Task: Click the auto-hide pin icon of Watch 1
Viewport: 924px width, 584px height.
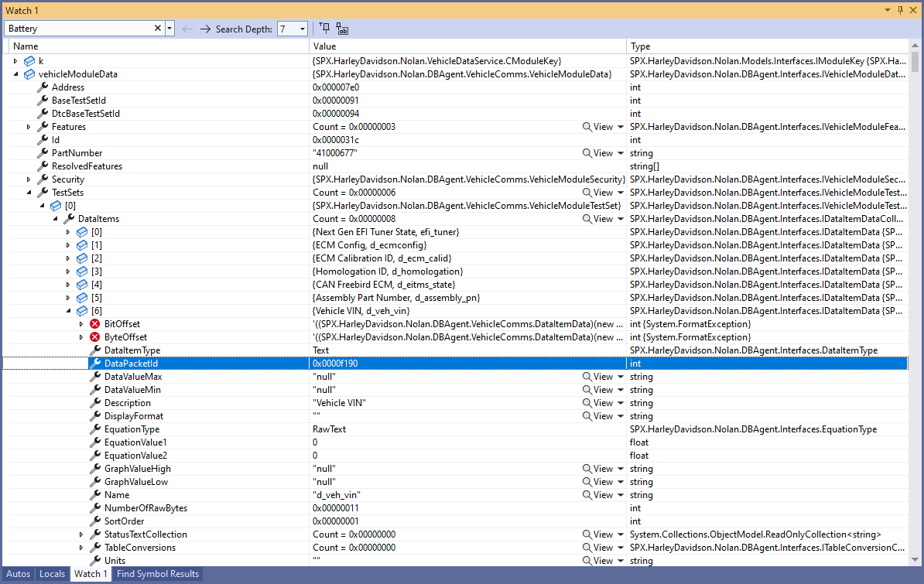Action: point(899,10)
